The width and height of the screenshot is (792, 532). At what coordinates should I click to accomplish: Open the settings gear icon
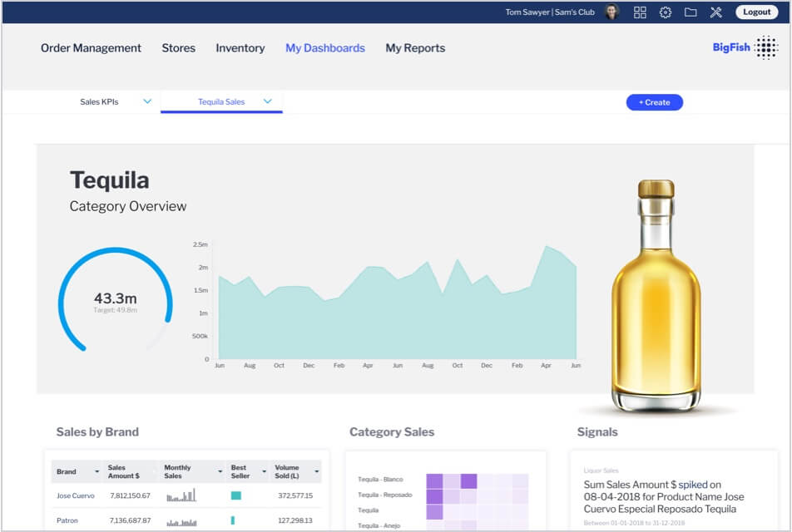click(x=665, y=12)
